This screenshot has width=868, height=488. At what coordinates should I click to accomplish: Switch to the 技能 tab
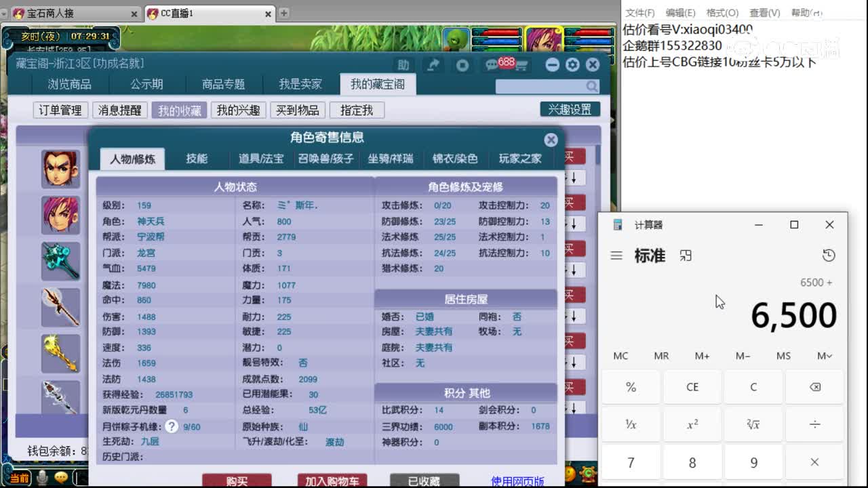(197, 159)
